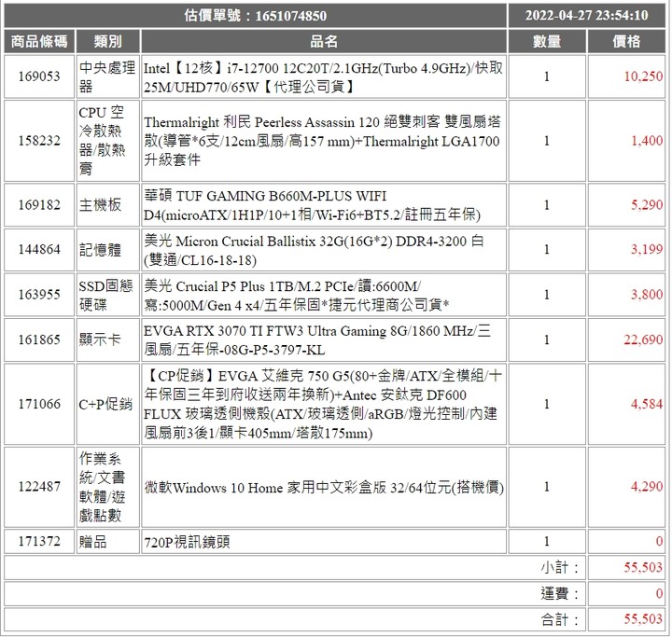Click the 中央處理器 category cell
The image size is (672, 637).
(107, 76)
